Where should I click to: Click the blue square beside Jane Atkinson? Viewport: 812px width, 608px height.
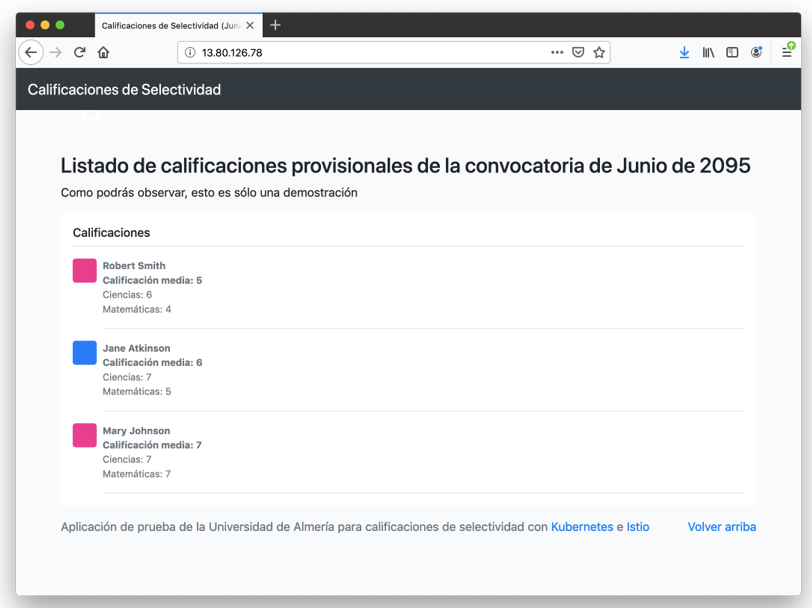(84, 353)
